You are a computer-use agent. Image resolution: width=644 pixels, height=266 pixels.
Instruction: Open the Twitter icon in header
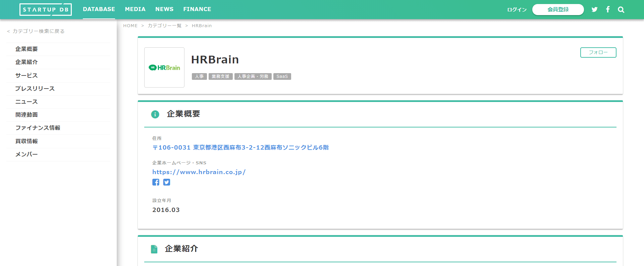(x=594, y=9)
